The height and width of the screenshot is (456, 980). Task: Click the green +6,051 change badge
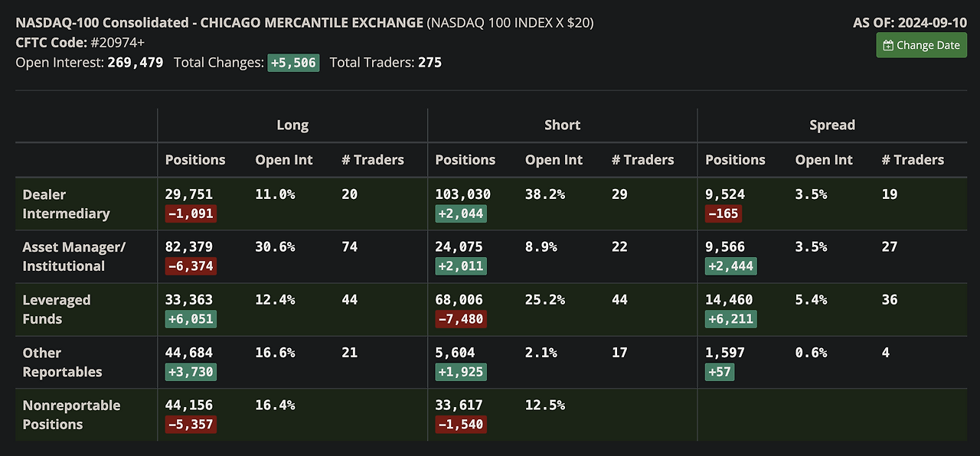191,319
